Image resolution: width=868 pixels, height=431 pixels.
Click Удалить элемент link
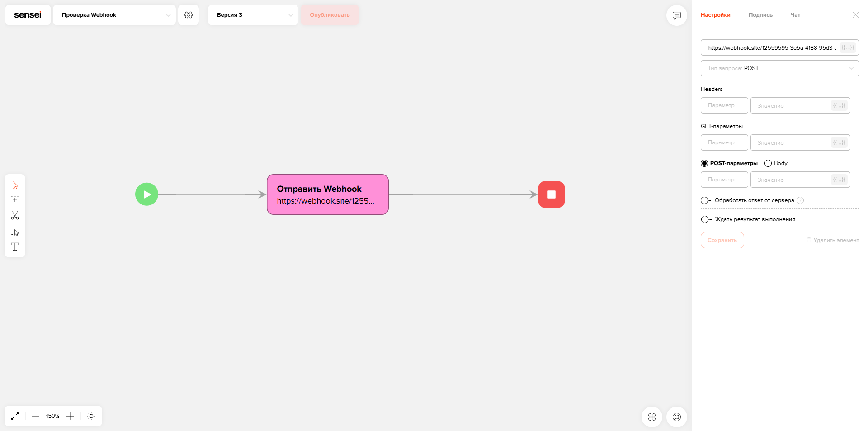click(833, 240)
